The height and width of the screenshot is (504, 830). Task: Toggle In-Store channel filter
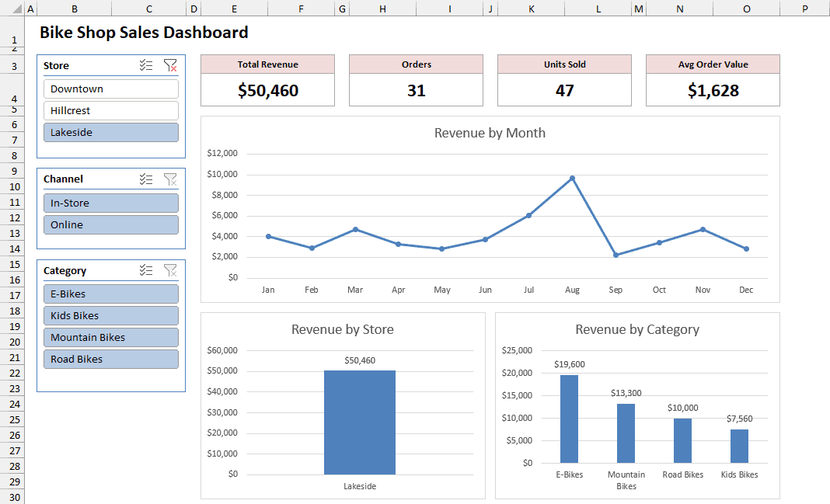tap(111, 203)
